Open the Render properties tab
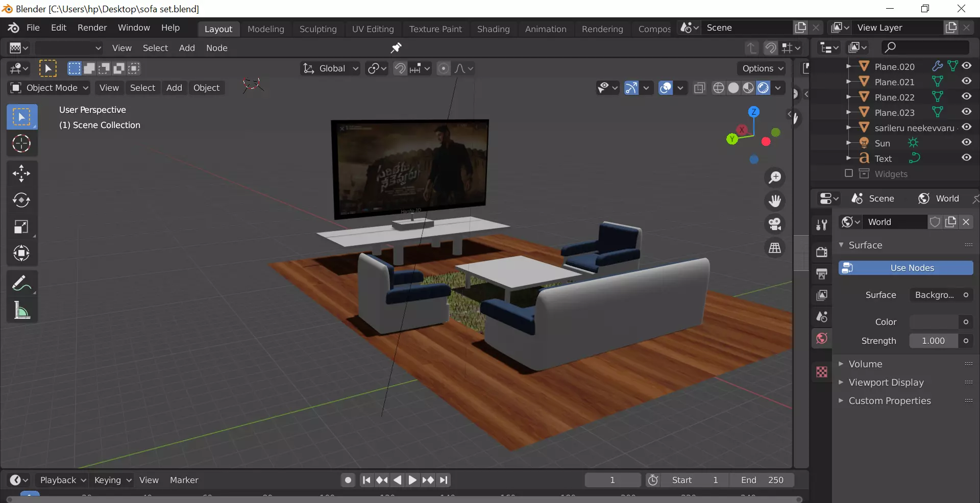This screenshot has width=980, height=503. pyautogui.click(x=822, y=251)
